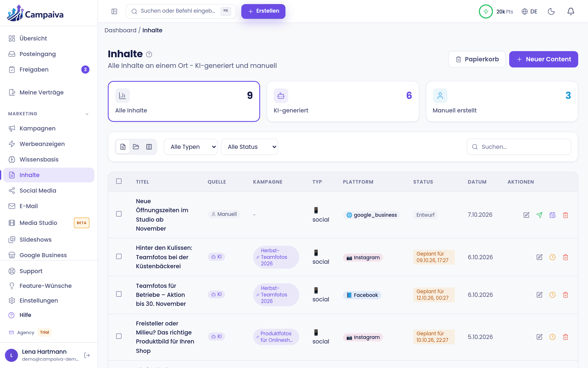588x368 pixels.
Task: Click the green lightning points icon
Action: click(486, 11)
